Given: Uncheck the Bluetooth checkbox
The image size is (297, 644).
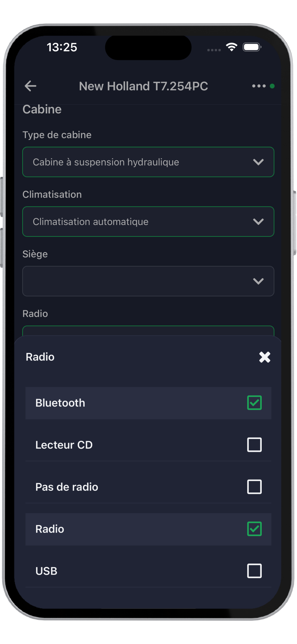Looking at the screenshot, I should [x=254, y=403].
